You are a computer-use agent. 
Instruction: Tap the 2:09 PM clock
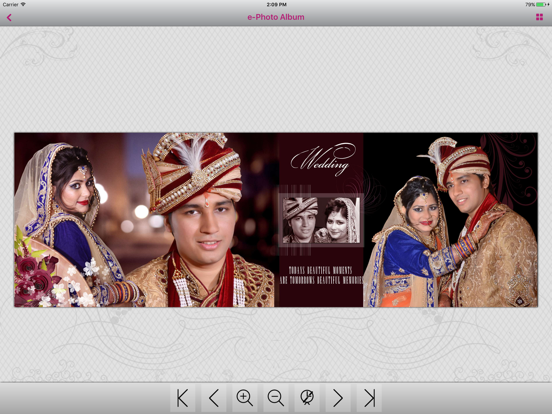276,5
